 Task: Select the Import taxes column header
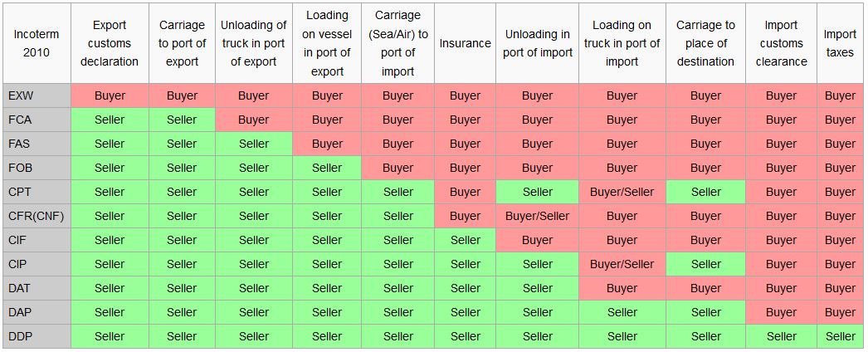pos(840,43)
